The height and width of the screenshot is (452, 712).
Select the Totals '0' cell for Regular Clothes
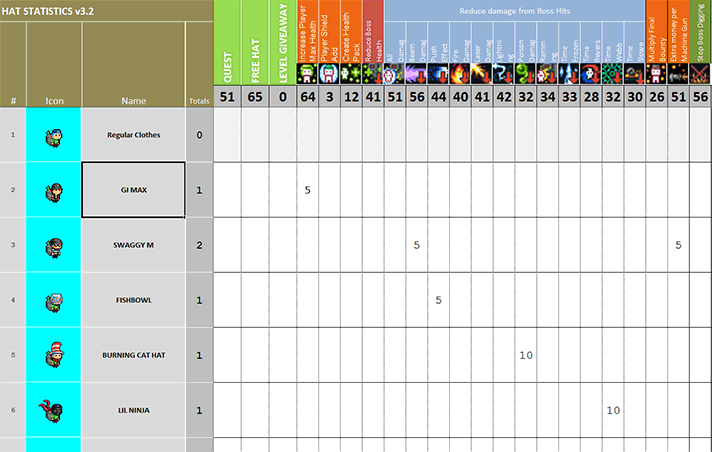[x=199, y=135]
